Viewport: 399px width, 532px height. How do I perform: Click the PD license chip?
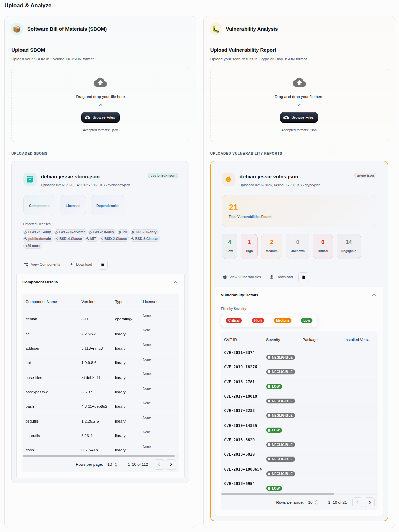click(x=123, y=232)
